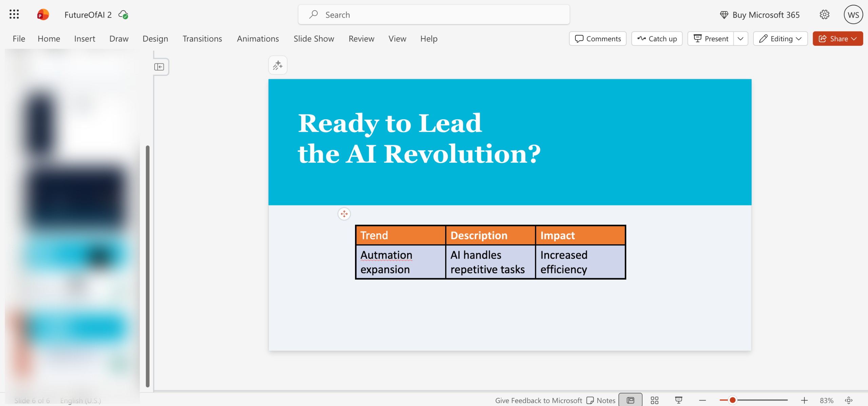Click Give Feedback to Microsoft
Image resolution: width=868 pixels, height=406 pixels.
[x=538, y=400]
